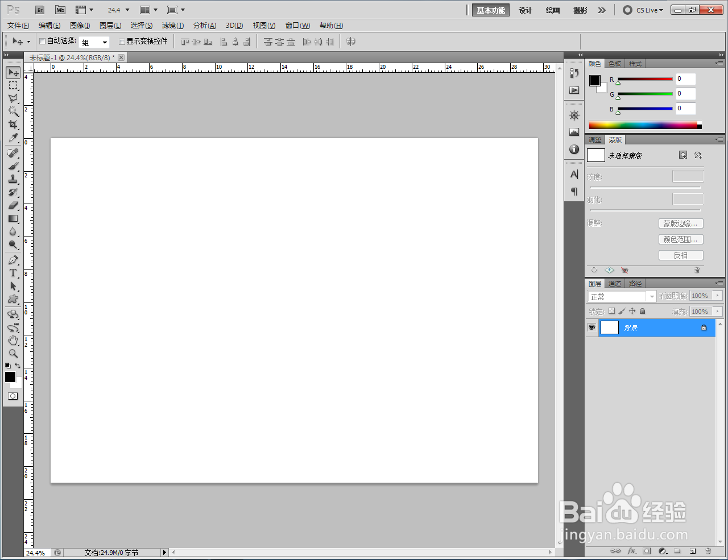
Task: Click the 反相 button
Action: coord(681,255)
